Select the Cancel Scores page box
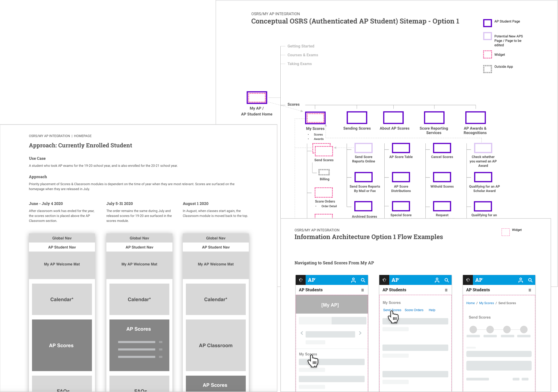Image resolution: width=558 pixels, height=392 pixels. [442, 148]
